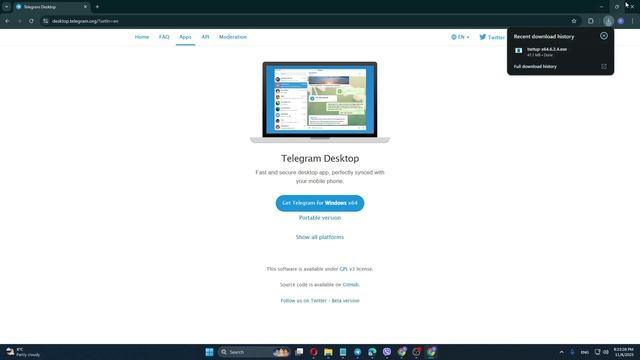Viewport: 640px width, 360px height.
Task: Open the Beta version link
Action: pos(346,301)
